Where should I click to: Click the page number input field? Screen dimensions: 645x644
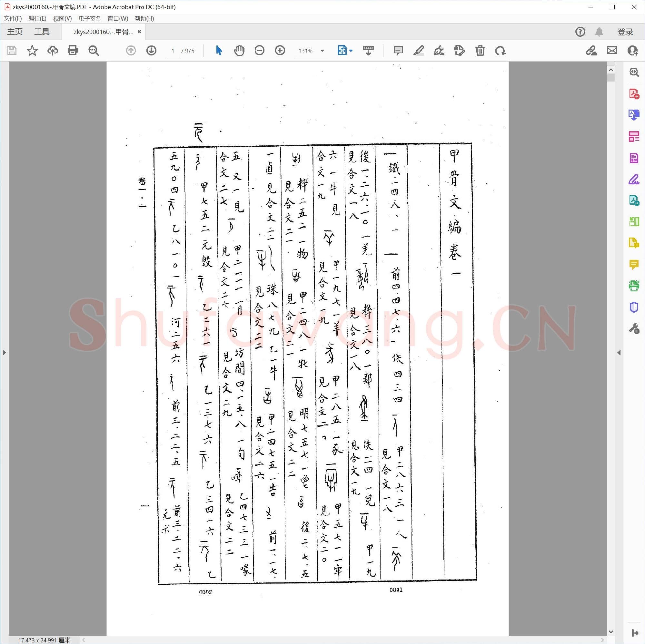point(173,51)
